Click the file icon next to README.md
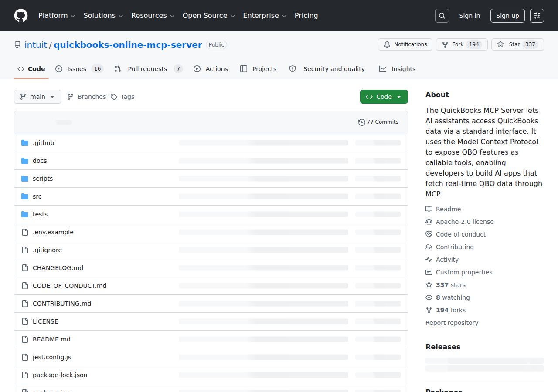The image size is (558, 392). coord(25,339)
